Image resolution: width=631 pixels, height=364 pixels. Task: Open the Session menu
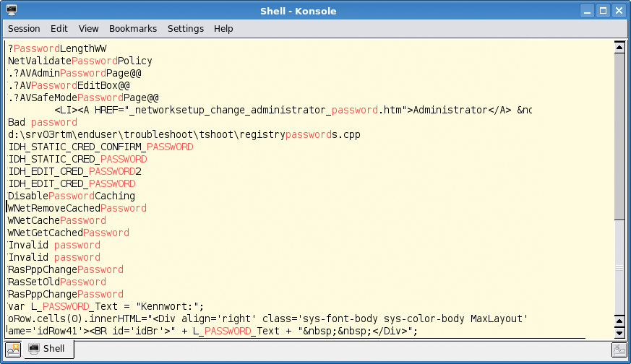tap(24, 29)
